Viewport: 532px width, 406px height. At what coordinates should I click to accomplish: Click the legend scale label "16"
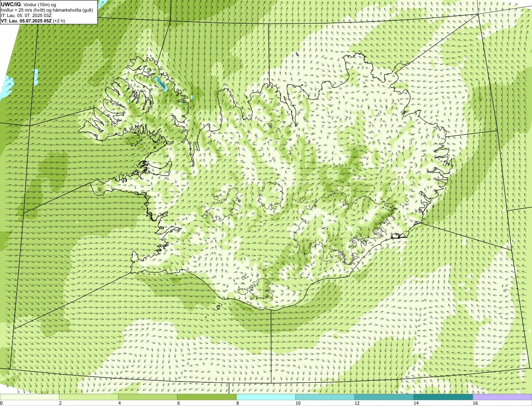pos(475,403)
